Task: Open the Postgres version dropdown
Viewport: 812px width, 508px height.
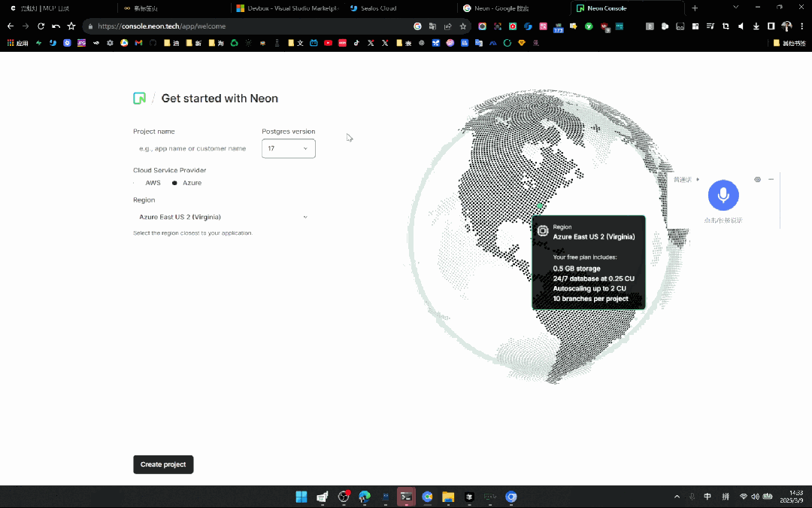Action: (x=288, y=148)
